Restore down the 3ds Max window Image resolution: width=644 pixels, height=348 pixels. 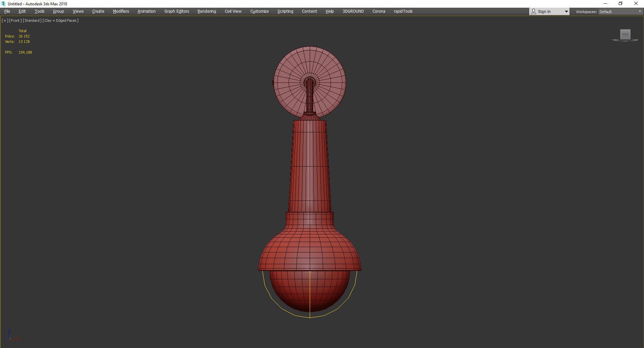click(621, 4)
